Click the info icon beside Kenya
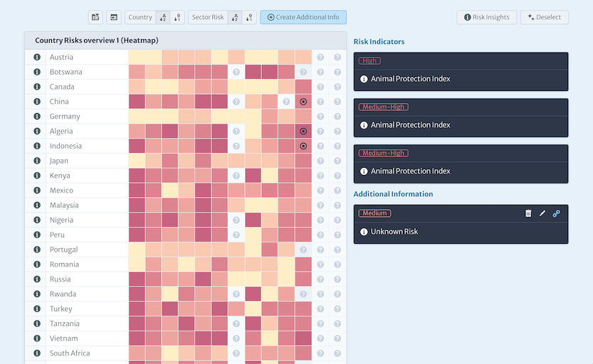The image size is (593, 364). tap(36, 176)
